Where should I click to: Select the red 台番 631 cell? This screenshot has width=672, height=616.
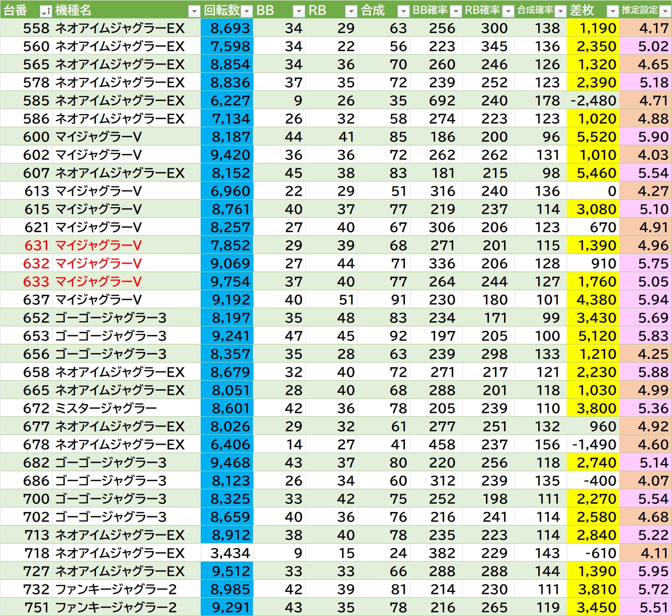pos(37,245)
